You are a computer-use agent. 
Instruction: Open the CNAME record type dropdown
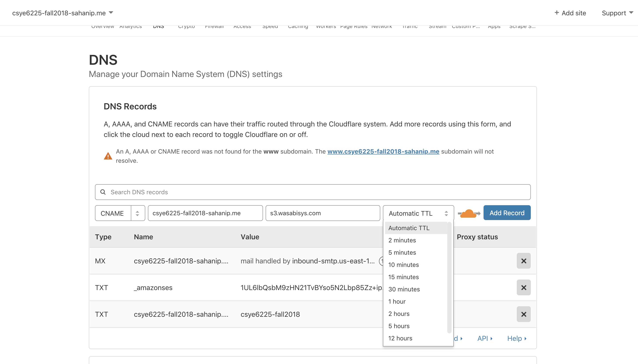(120, 213)
